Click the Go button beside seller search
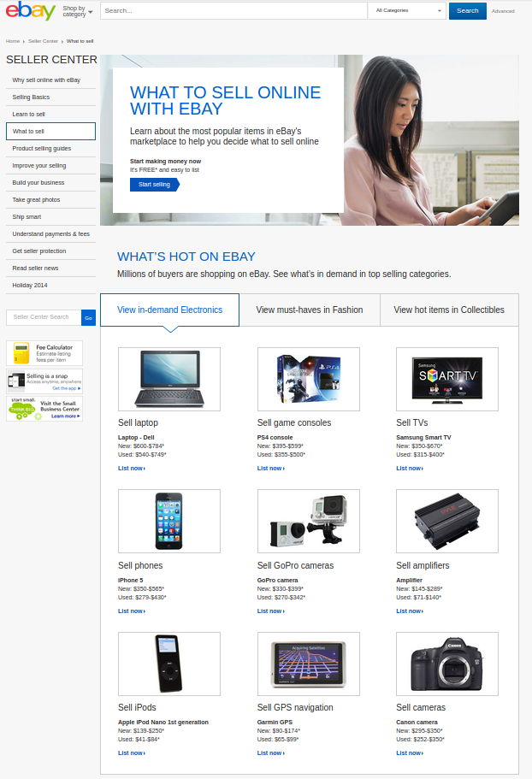This screenshot has height=779, width=532. (x=88, y=317)
